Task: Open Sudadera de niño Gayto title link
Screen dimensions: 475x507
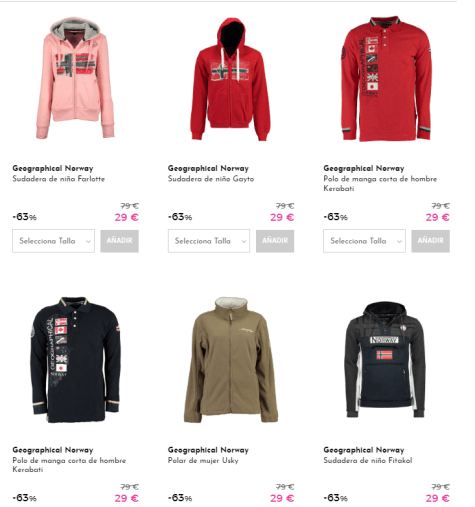Action: (211, 179)
